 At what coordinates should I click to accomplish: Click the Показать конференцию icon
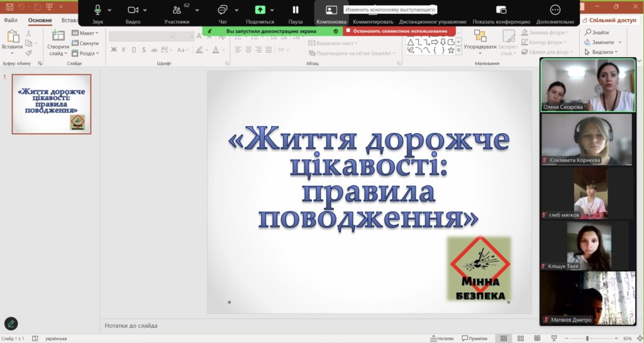[501, 10]
